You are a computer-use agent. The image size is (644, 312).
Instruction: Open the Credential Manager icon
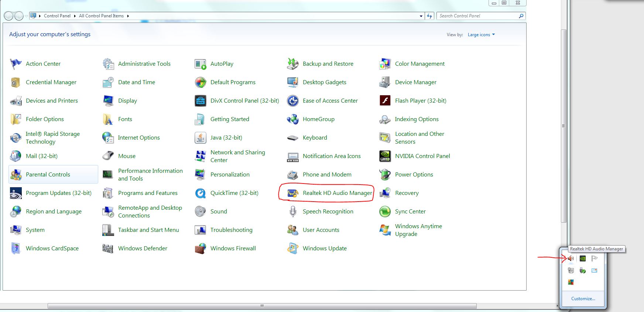pos(16,82)
